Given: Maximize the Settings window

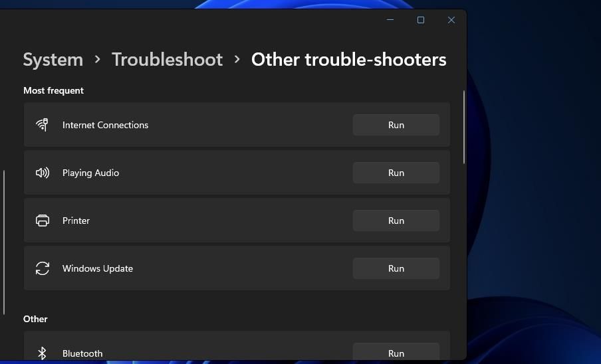Looking at the screenshot, I should 421,20.
